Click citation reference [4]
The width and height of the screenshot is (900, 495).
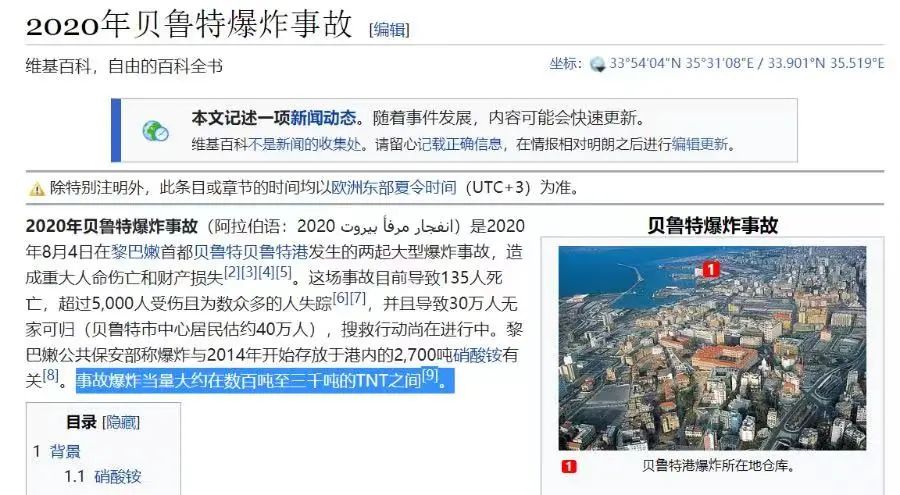266,272
